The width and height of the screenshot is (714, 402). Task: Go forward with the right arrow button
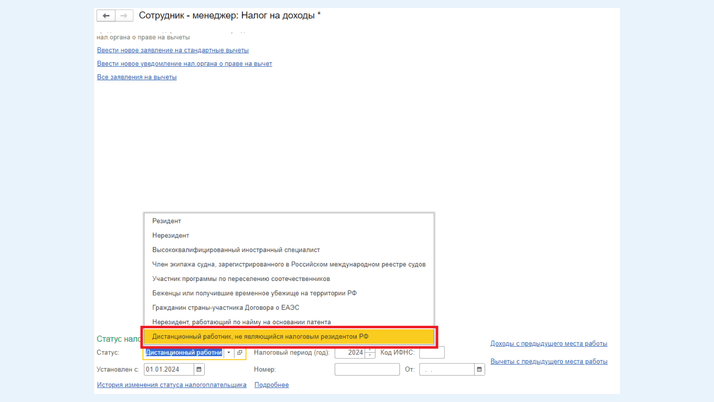pyautogui.click(x=124, y=15)
